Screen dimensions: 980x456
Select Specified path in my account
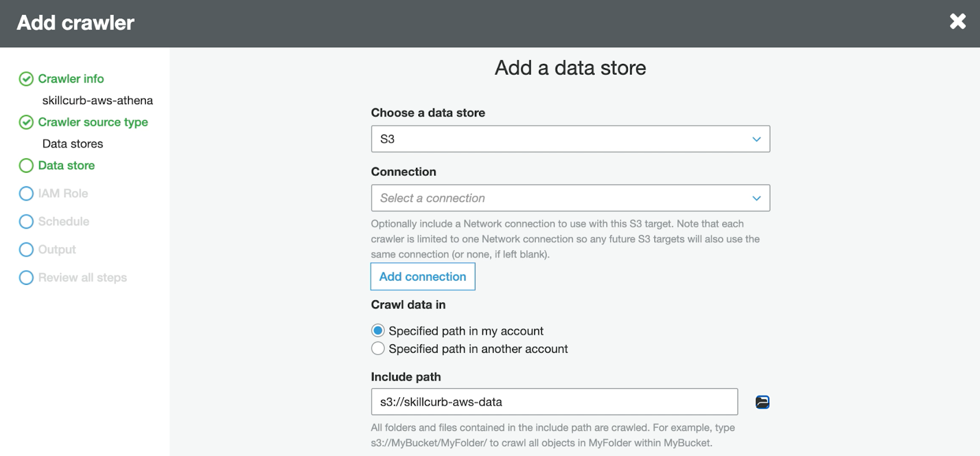(x=378, y=331)
